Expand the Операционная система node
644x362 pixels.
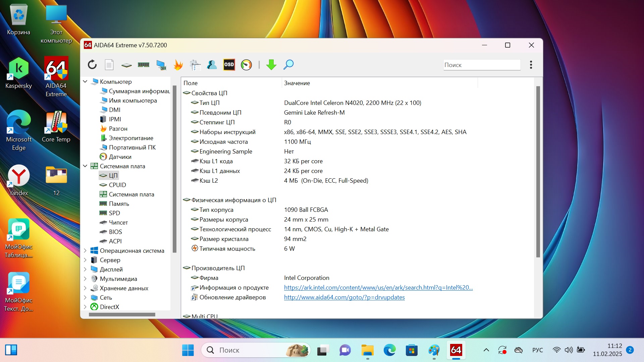(85, 250)
